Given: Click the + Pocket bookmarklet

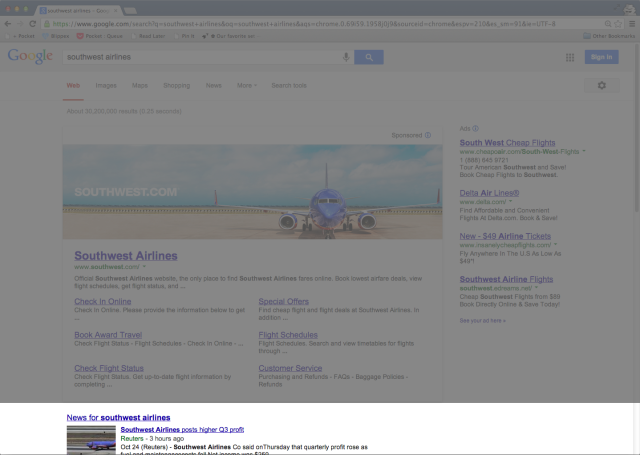Looking at the screenshot, I should [x=20, y=36].
